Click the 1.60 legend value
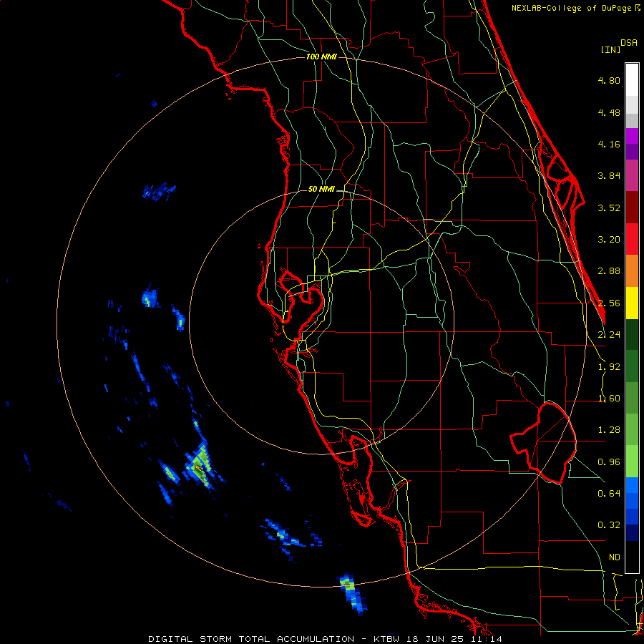The image size is (644, 644). coord(609,399)
